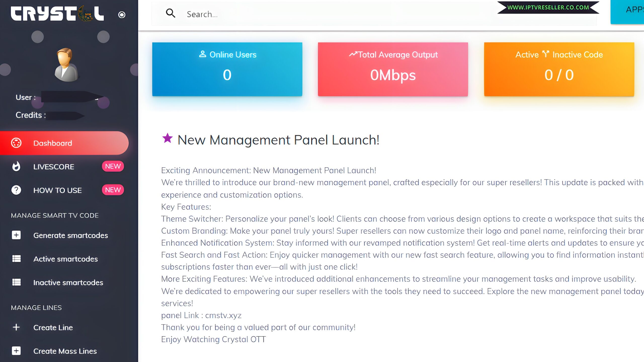
Task: Click the APPS button in the top bar
Action: tap(629, 10)
